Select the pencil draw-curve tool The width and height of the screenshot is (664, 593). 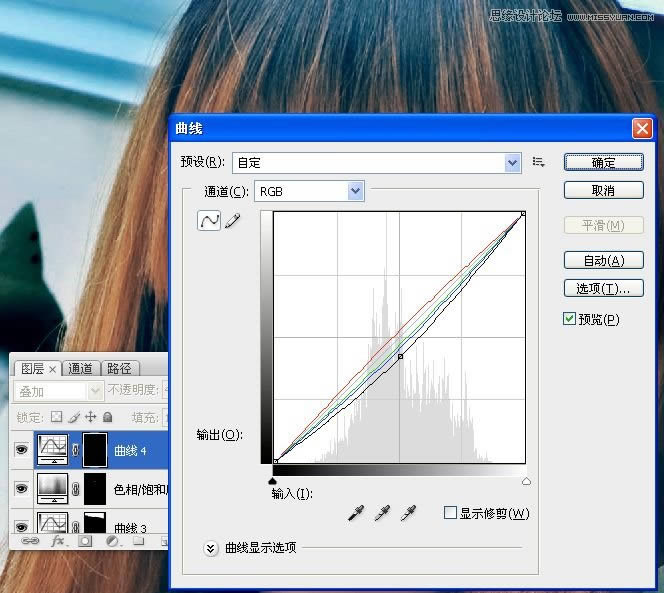coord(233,221)
